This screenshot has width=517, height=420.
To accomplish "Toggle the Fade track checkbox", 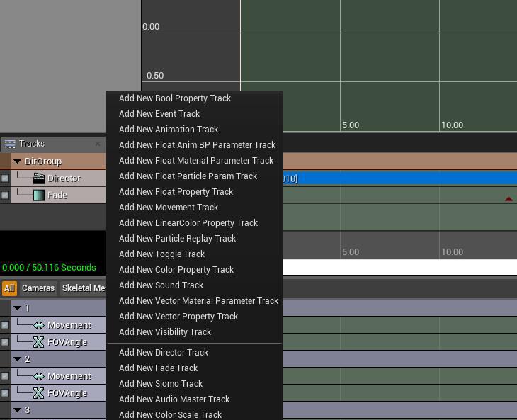I will 5,195.
